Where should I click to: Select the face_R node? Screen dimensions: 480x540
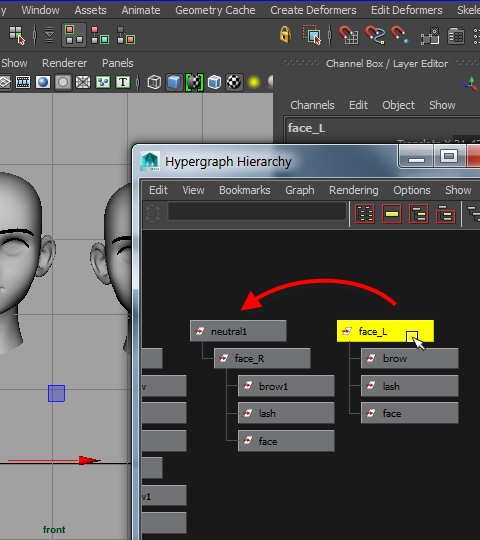coord(262,359)
